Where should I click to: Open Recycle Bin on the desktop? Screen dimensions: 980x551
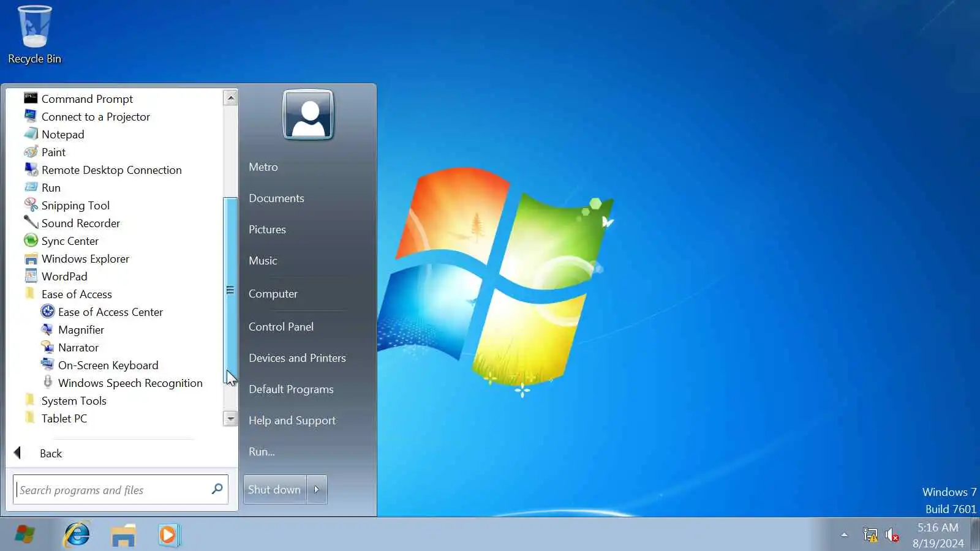(x=34, y=35)
